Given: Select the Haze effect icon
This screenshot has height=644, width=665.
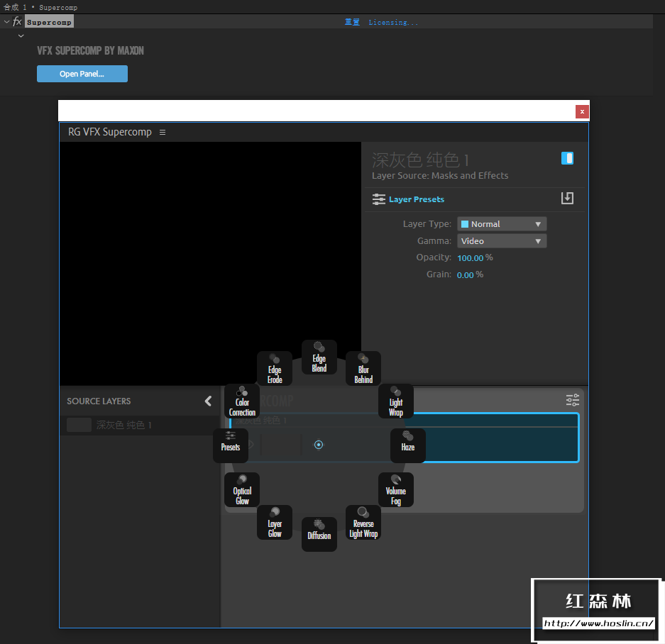Looking at the screenshot, I should (x=407, y=445).
